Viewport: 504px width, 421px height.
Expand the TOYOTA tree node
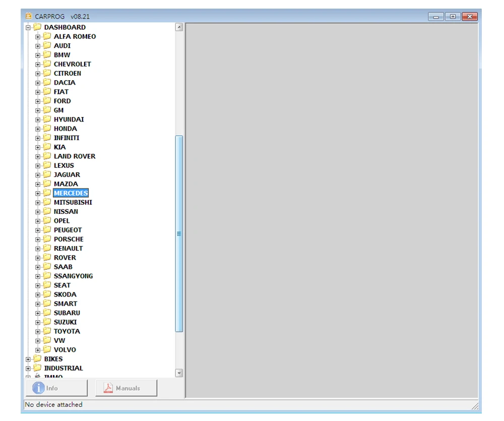tap(38, 332)
